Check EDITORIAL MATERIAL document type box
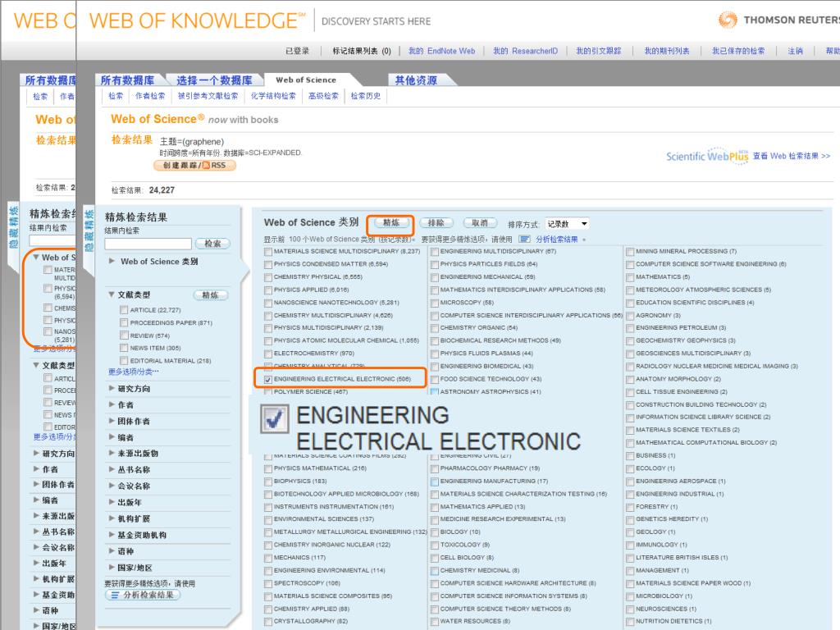The image size is (840, 630). tap(124, 361)
